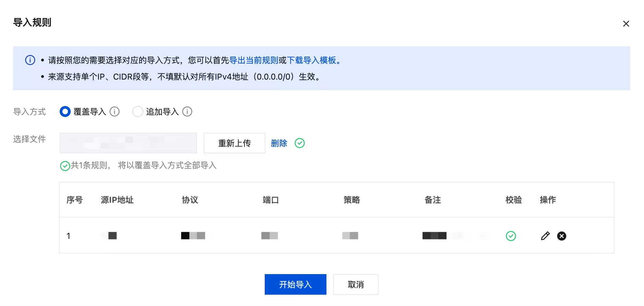Click the blue info icon in notice banner

click(30, 60)
